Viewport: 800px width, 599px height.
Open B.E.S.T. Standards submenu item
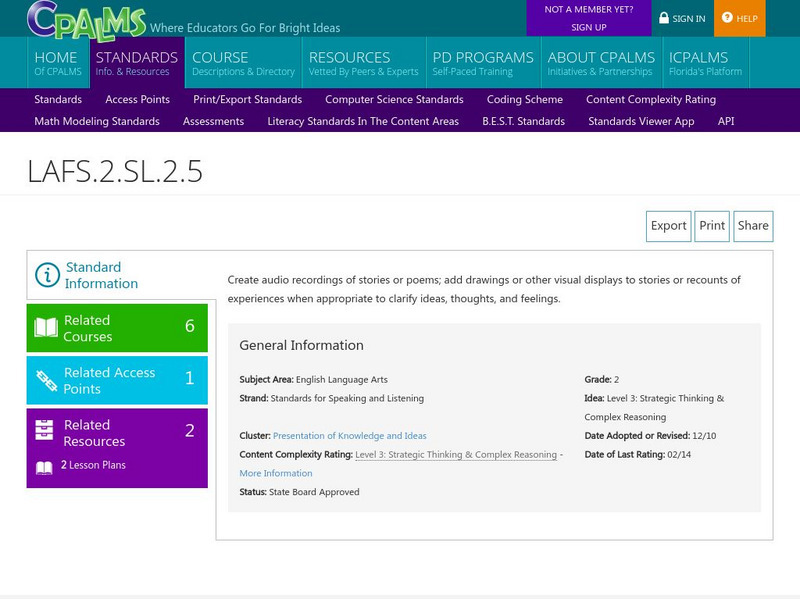523,121
